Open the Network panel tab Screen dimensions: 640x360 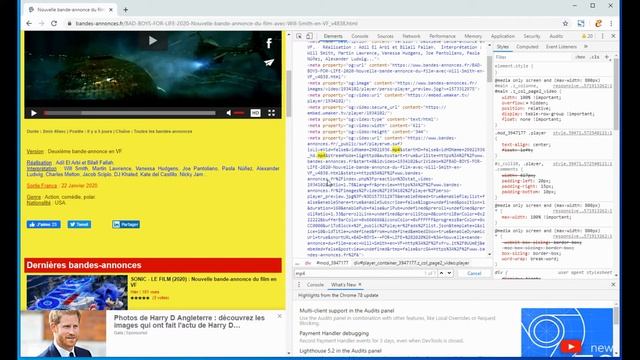(x=411, y=36)
